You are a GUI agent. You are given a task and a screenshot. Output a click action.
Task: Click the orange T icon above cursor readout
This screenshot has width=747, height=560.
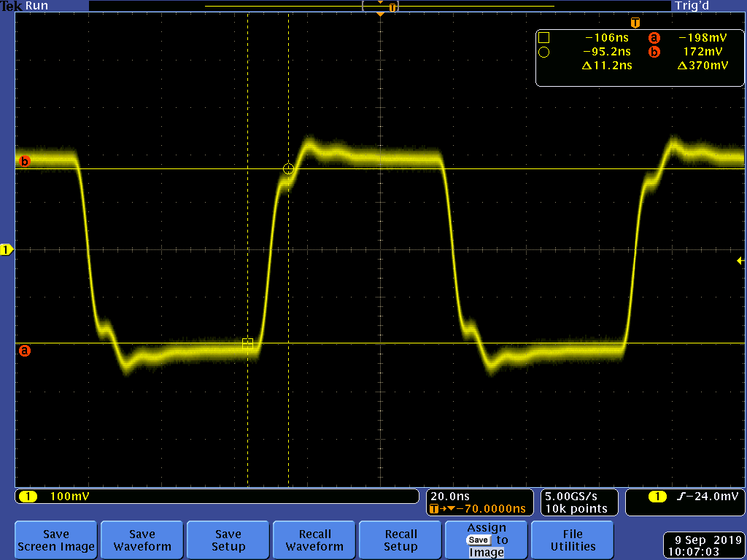pos(635,23)
